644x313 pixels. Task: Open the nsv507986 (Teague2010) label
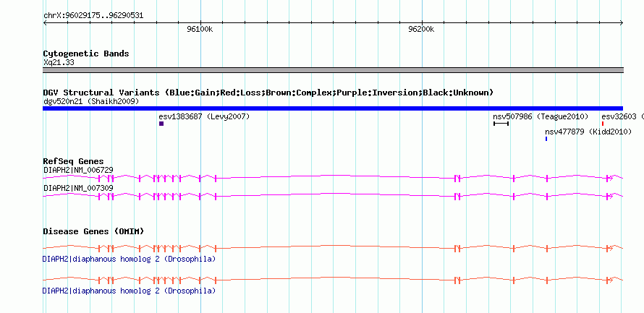pos(541,116)
